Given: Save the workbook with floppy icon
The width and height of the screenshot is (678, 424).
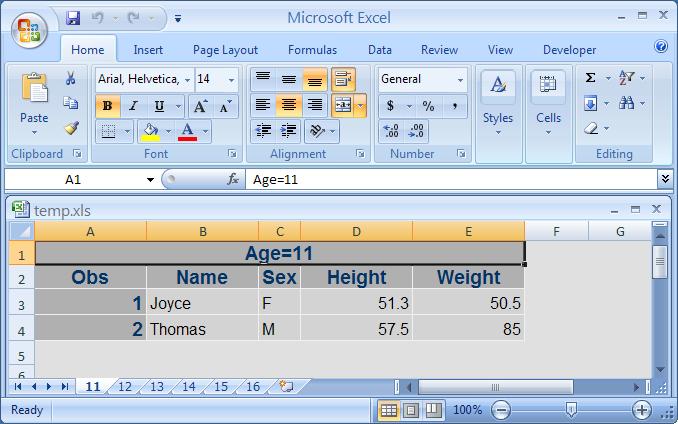Looking at the screenshot, I should tap(73, 18).
